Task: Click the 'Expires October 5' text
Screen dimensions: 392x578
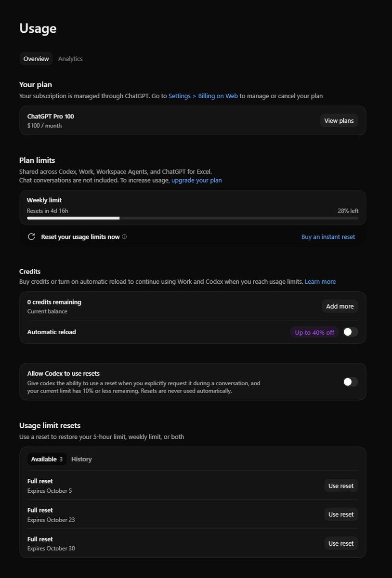Action: (x=50, y=491)
